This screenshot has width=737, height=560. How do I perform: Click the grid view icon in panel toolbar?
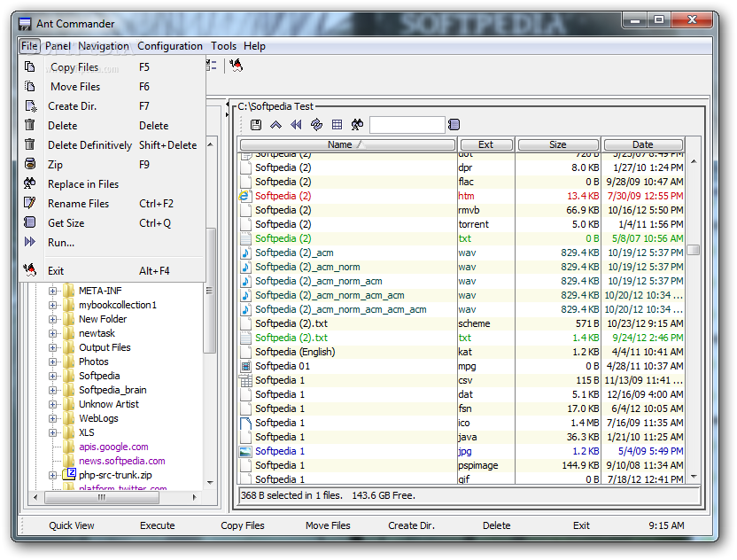337,125
